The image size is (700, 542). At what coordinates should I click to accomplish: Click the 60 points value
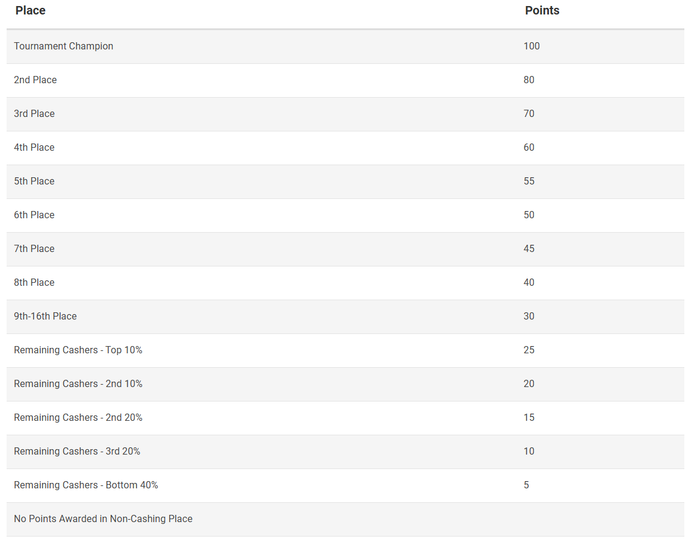529,148
